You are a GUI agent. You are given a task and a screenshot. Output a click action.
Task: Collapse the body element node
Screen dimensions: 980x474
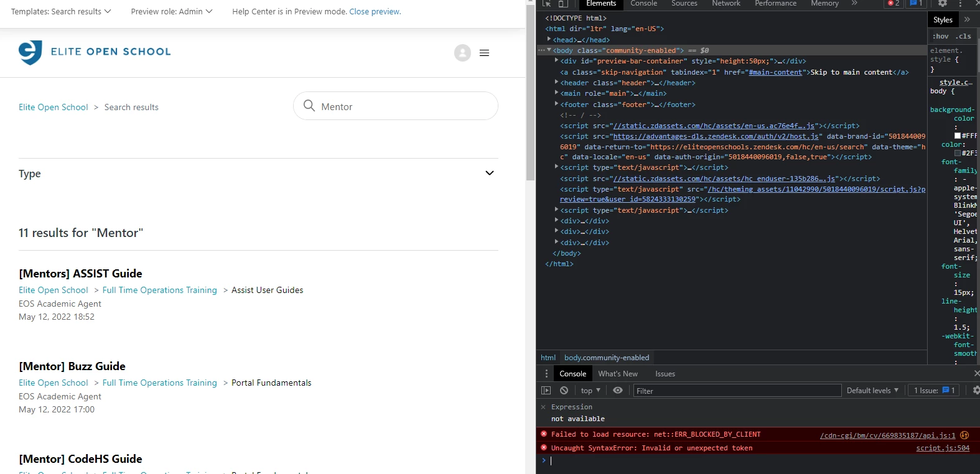pyautogui.click(x=549, y=50)
